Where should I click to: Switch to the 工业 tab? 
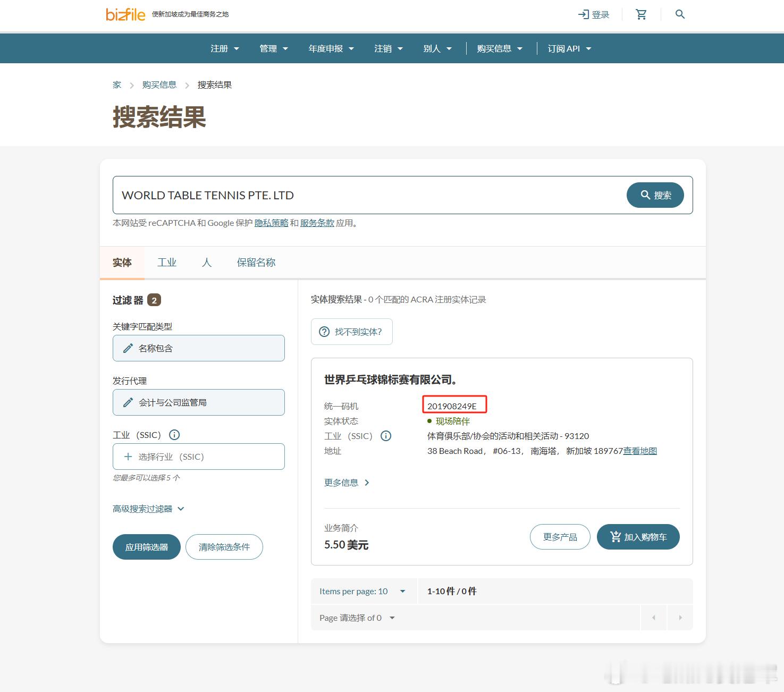(167, 263)
